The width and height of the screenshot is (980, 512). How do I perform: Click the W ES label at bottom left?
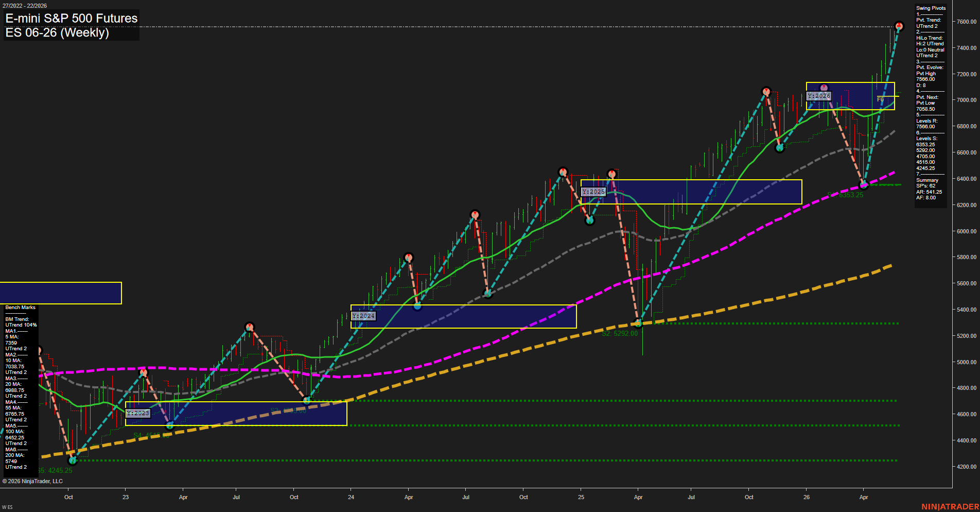click(x=7, y=508)
